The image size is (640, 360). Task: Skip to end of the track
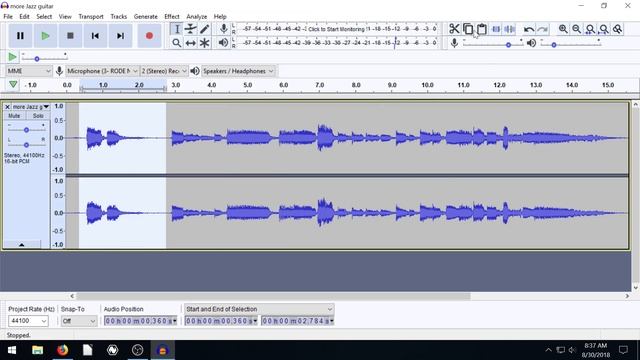[x=120, y=36]
